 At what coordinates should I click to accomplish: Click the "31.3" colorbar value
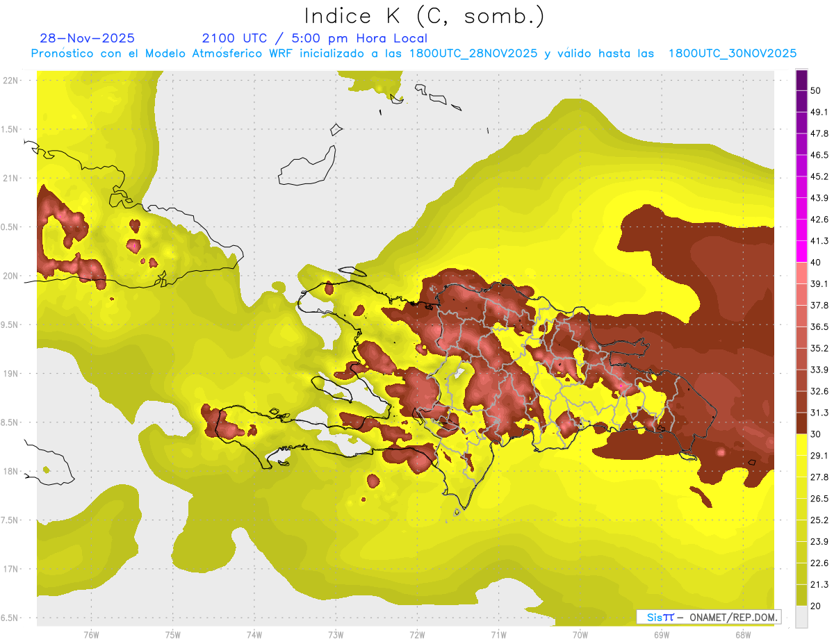point(819,413)
